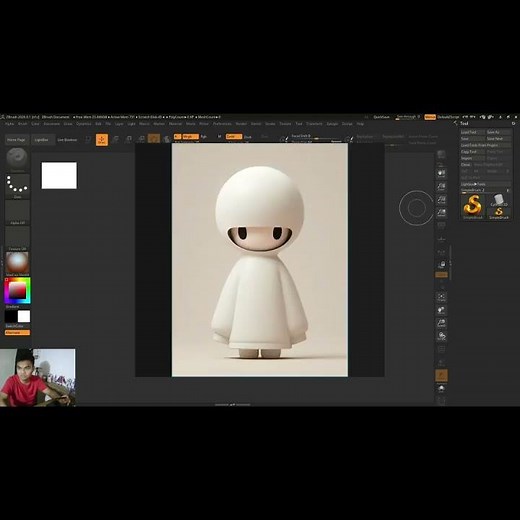Collapse the Tool palette using header arrow
Viewport: 520px width, 520px height.
coord(456,123)
